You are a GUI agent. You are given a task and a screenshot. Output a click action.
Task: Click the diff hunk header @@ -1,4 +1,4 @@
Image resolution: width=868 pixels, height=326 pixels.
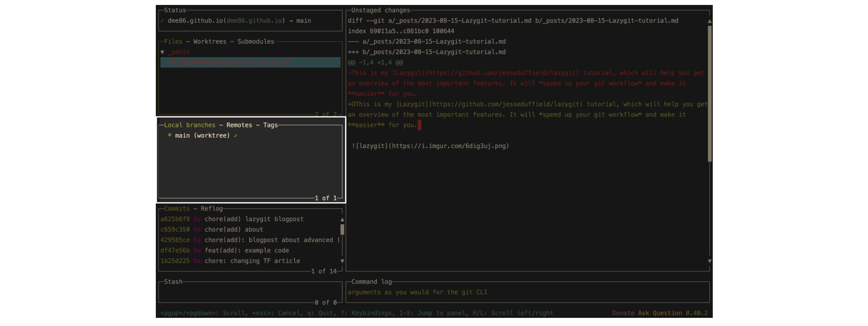click(375, 63)
